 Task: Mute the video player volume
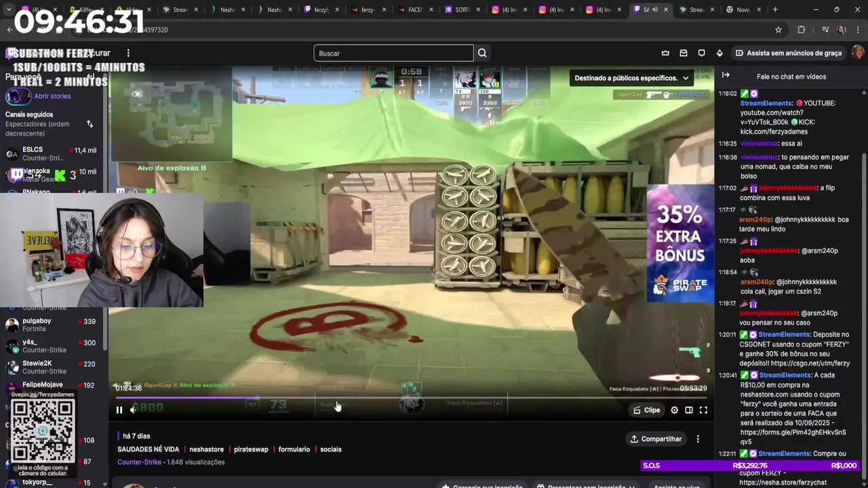134,409
